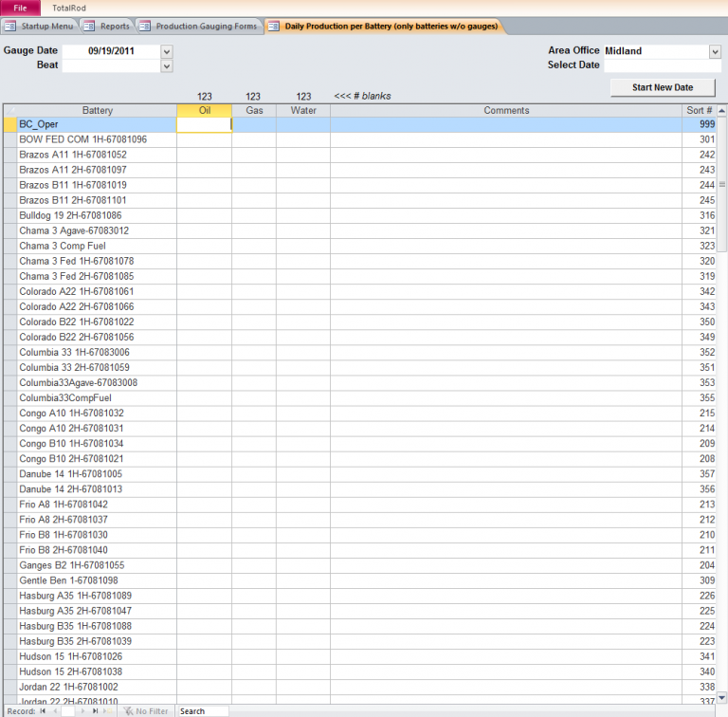Click the Startup Menu tab form icon

[x=11, y=27]
